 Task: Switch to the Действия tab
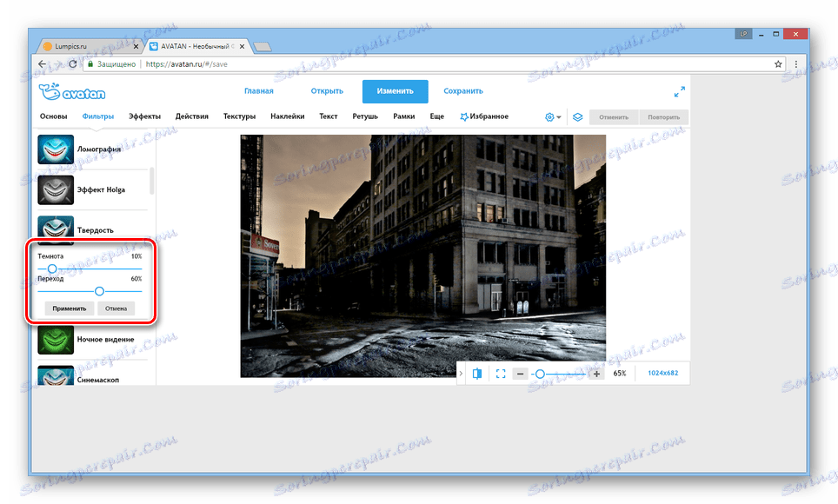click(x=192, y=116)
